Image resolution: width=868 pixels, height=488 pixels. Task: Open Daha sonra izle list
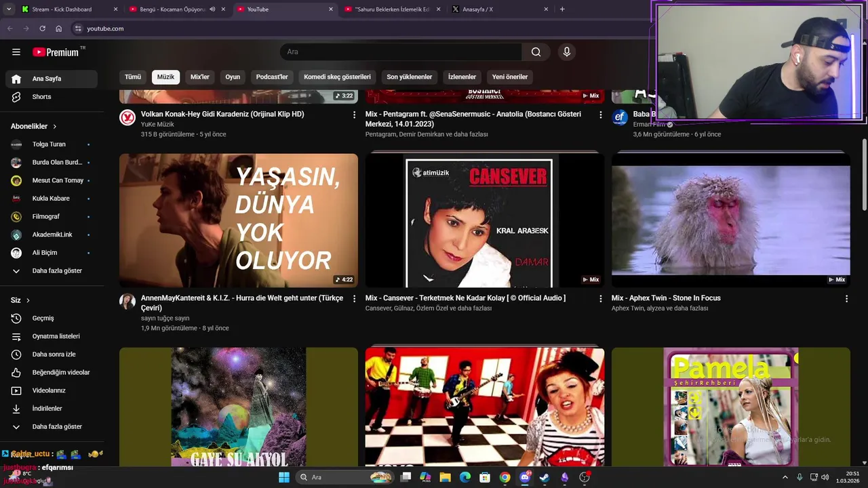(x=52, y=354)
